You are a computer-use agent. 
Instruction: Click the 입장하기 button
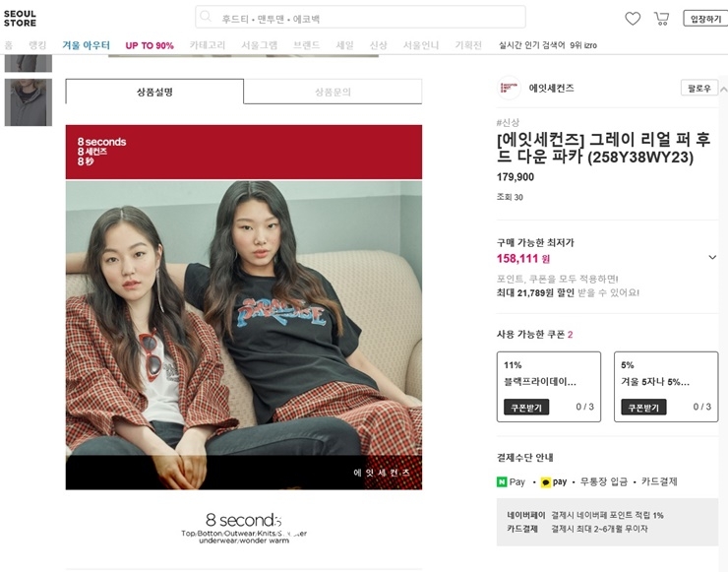(705, 19)
